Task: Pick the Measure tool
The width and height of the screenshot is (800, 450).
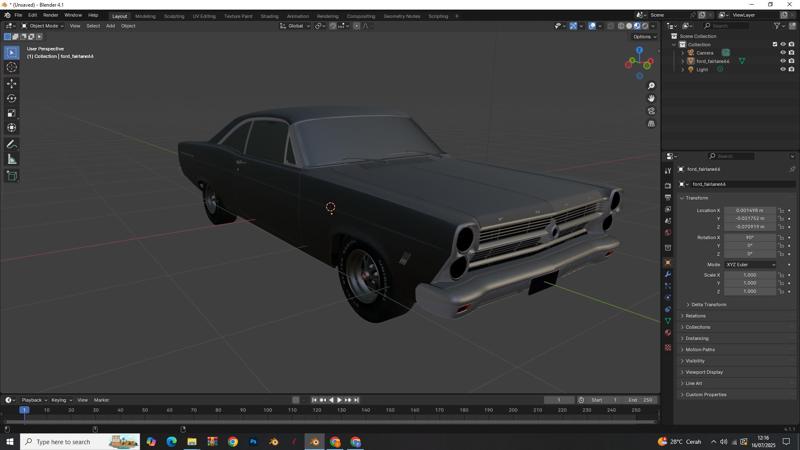Action: pyautogui.click(x=11, y=159)
